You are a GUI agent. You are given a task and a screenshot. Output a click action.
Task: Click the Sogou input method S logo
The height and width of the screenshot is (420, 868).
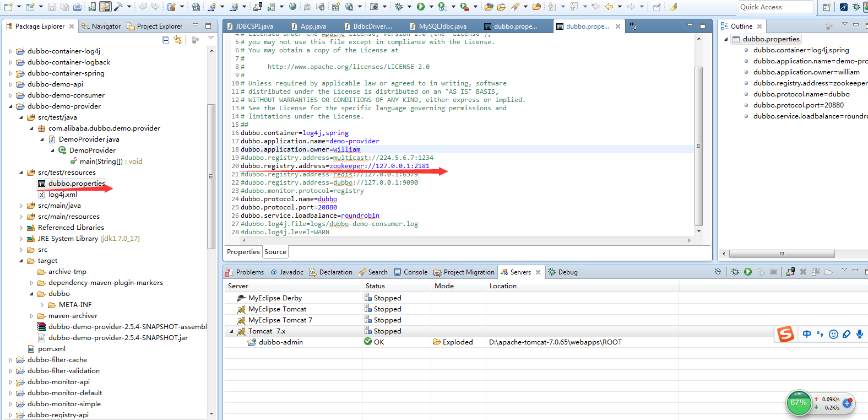pos(785,334)
